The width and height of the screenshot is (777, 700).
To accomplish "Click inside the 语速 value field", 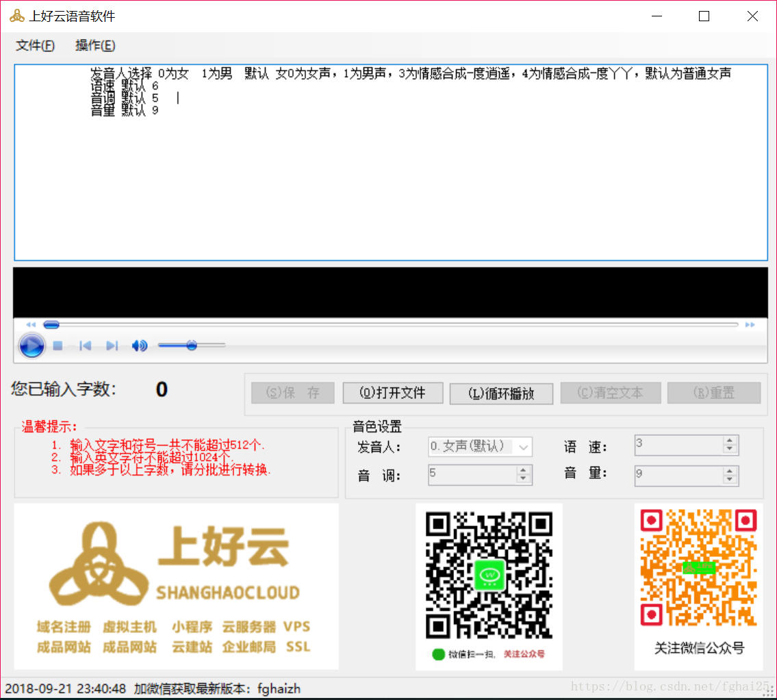I will pos(678,445).
